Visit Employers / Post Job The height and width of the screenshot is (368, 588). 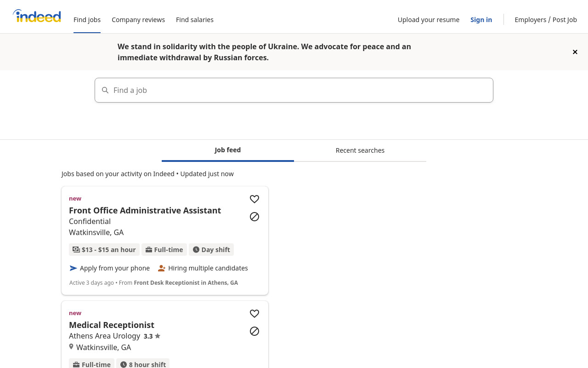pyautogui.click(x=546, y=20)
